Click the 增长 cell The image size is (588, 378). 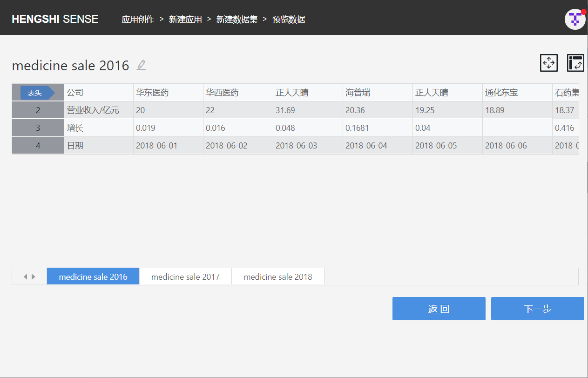98,128
